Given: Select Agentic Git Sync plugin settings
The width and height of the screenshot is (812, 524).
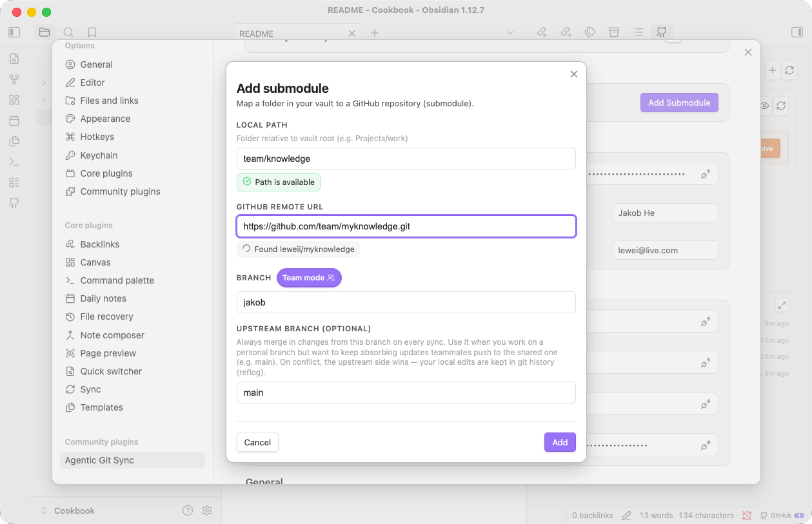Looking at the screenshot, I should tap(132, 460).
